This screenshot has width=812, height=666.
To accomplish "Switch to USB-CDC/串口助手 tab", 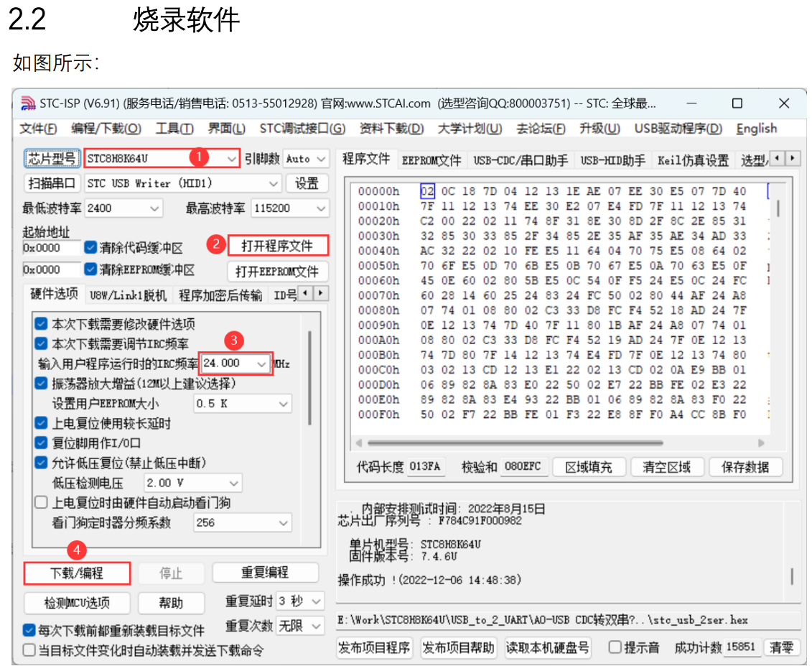I will click(521, 160).
